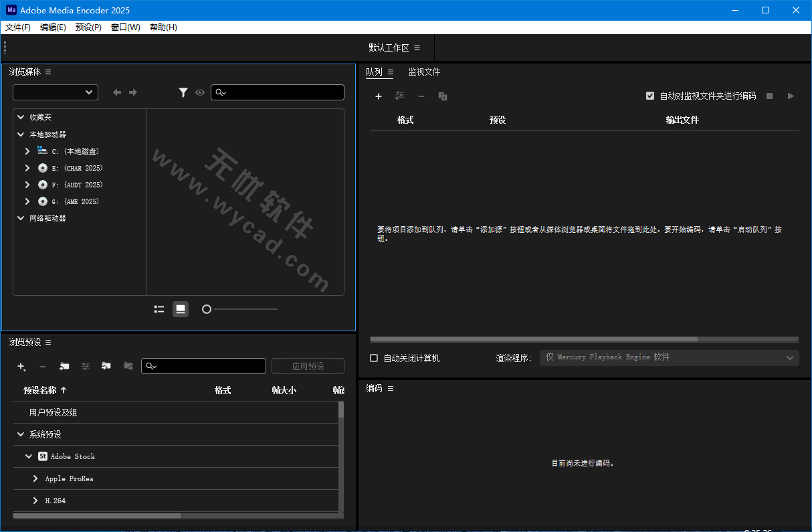The height and width of the screenshot is (532, 812).
Task: Collapse the Adobe Stock preset group
Action: pyautogui.click(x=28, y=456)
